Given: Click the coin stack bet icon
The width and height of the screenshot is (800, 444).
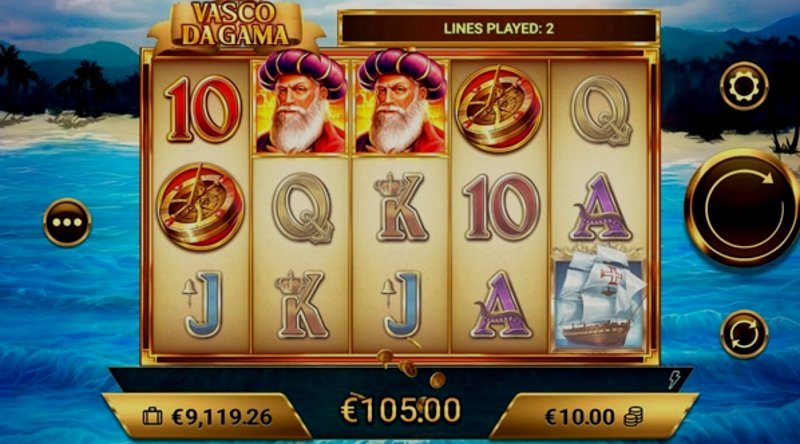Looking at the screenshot, I should [x=634, y=417].
